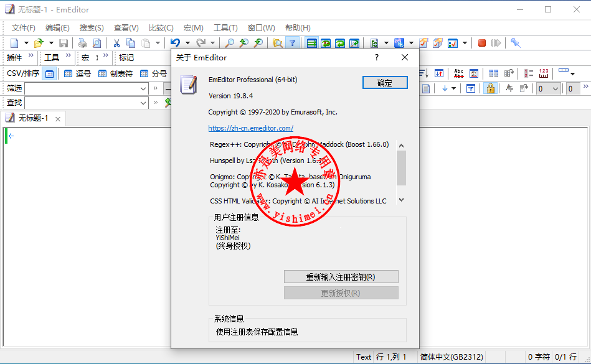
Task: Open the 搜索(S) menu
Action: point(92,28)
